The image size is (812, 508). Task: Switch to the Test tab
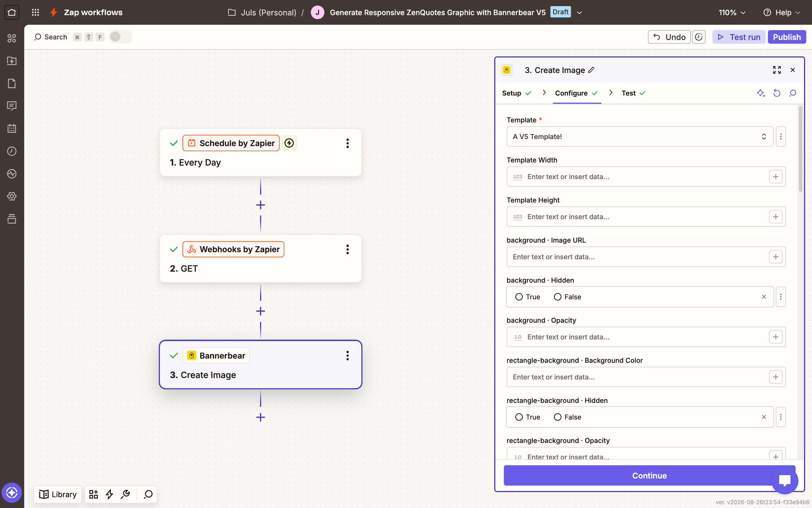click(x=633, y=93)
